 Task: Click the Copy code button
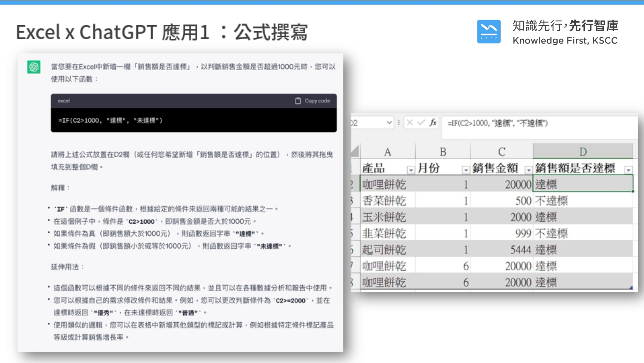coord(312,101)
